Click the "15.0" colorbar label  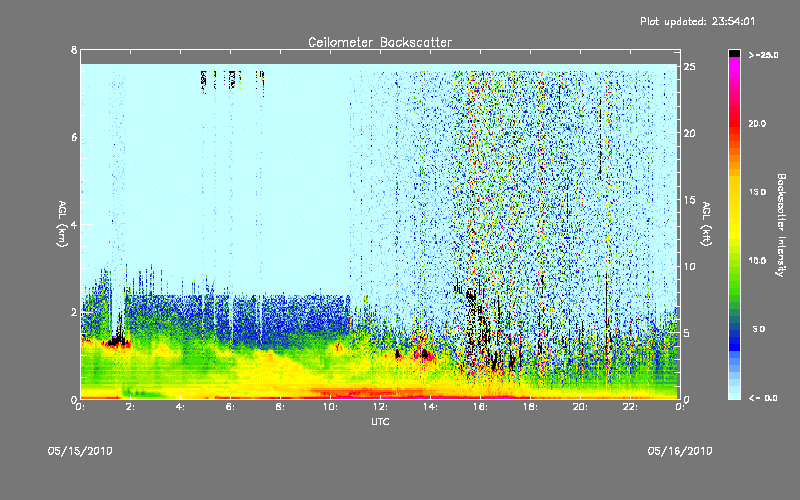pyautogui.click(x=757, y=192)
